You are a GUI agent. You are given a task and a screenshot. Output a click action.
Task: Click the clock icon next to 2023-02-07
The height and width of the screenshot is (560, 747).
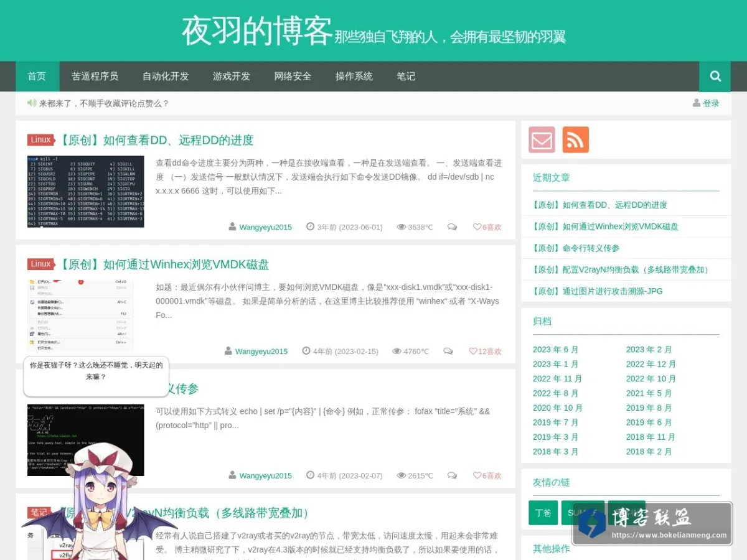click(311, 475)
